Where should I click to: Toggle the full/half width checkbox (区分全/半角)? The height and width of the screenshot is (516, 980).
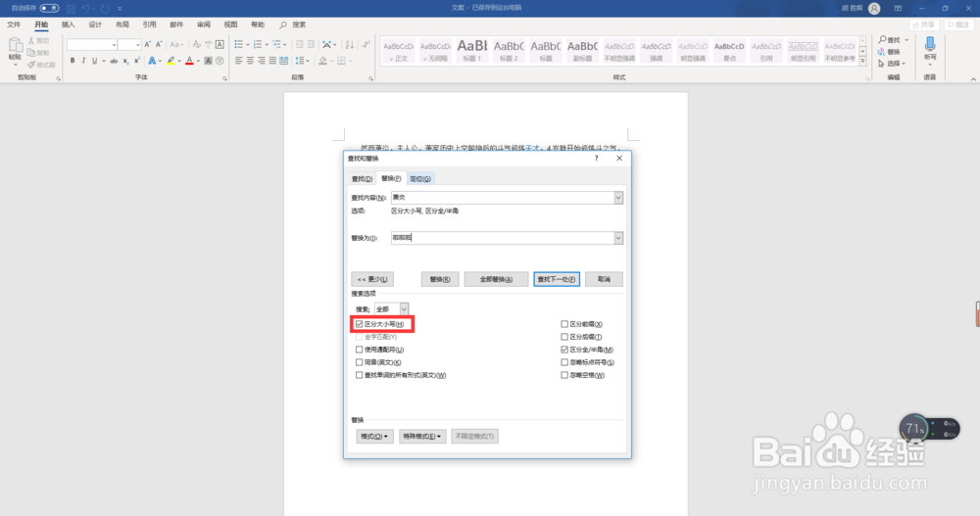coord(564,350)
